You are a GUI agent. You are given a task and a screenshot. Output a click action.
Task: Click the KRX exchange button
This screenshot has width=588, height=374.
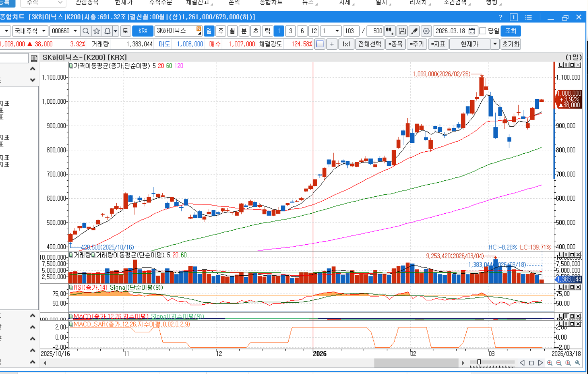(143, 31)
